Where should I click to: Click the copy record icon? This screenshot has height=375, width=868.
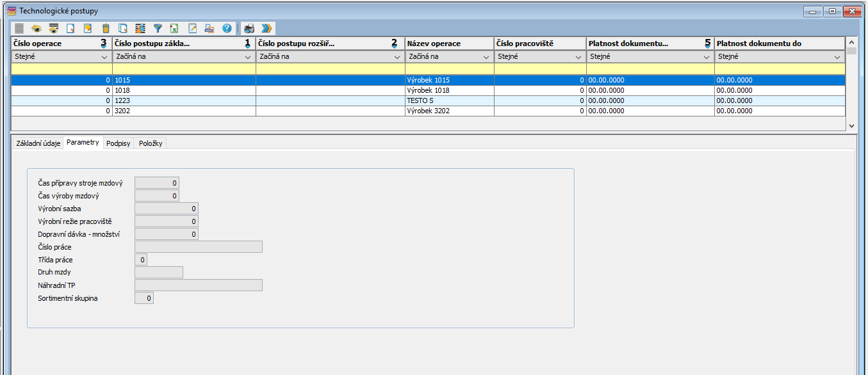click(x=123, y=28)
